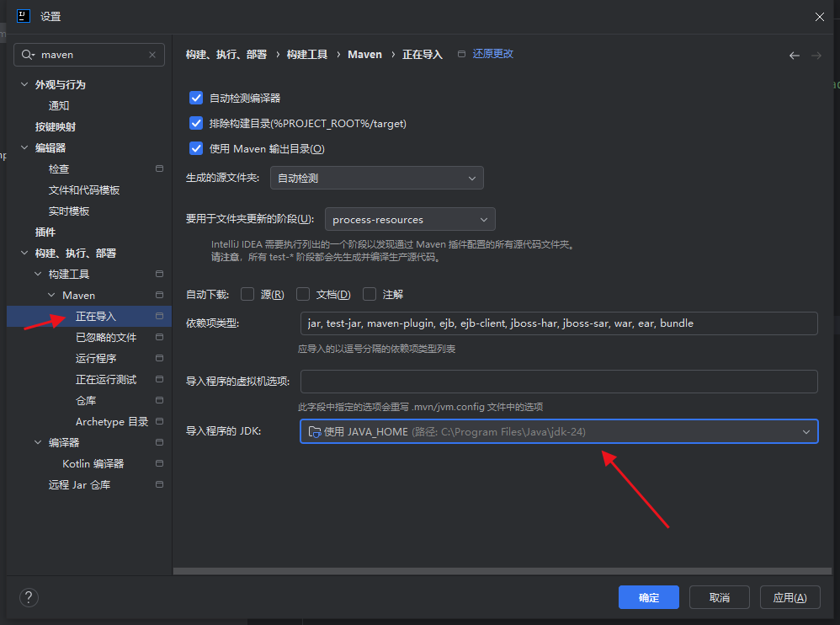The image size is (840, 625).
Task: Click Maven in the breadcrumb
Action: tap(364, 54)
